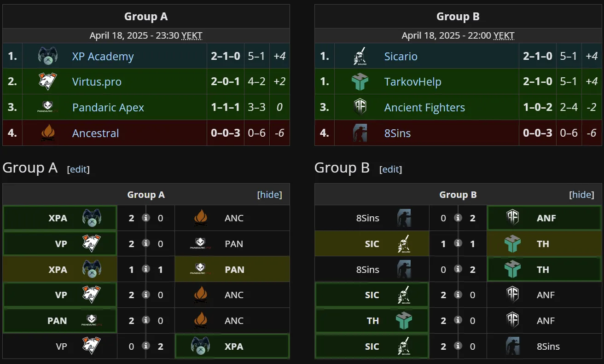Open match info icon for SIC vs 8Sins
The width and height of the screenshot is (604, 364).
click(458, 346)
